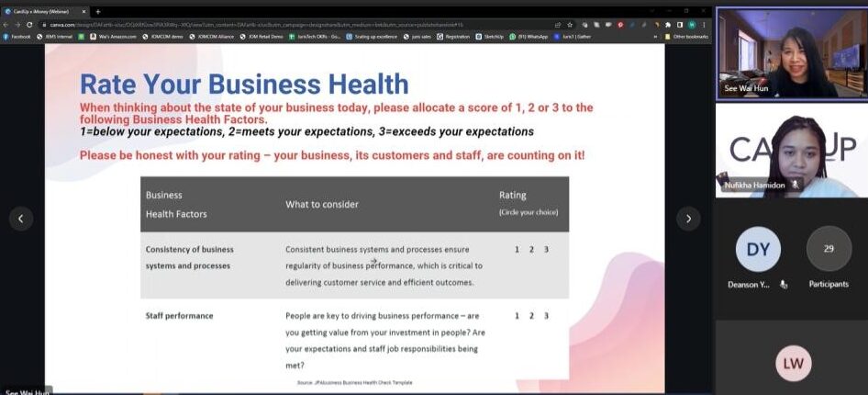Select See Wai Hun video thumbnail
The image size is (868, 395).
pyautogui.click(x=791, y=51)
